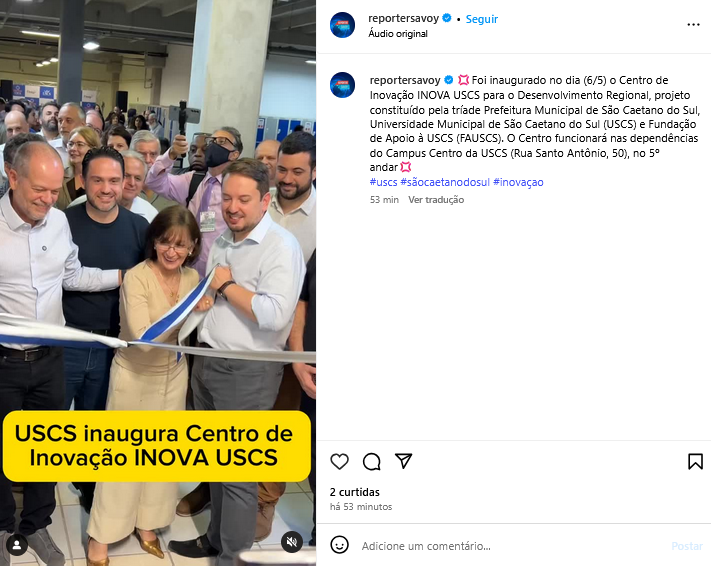Open comments via speech bubble icon
This screenshot has height=566, width=711.
tap(371, 462)
